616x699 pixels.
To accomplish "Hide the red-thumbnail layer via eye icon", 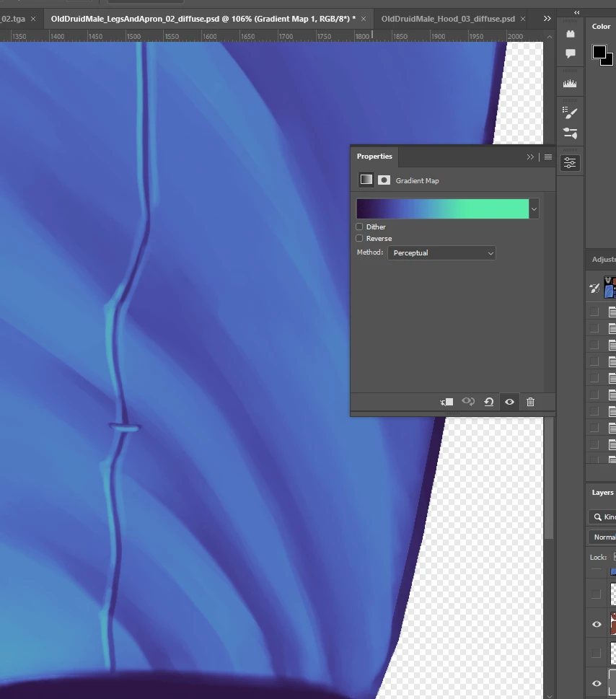I will (597, 624).
